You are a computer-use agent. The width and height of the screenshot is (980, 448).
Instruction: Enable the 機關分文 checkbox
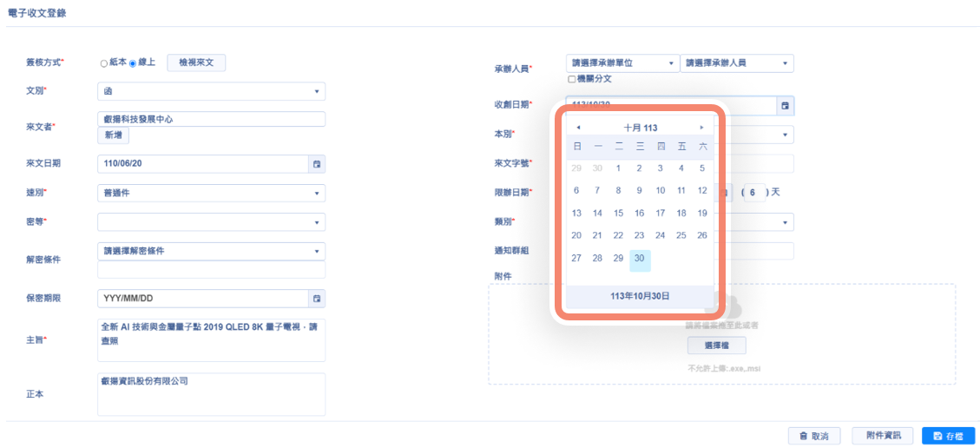coord(571,79)
